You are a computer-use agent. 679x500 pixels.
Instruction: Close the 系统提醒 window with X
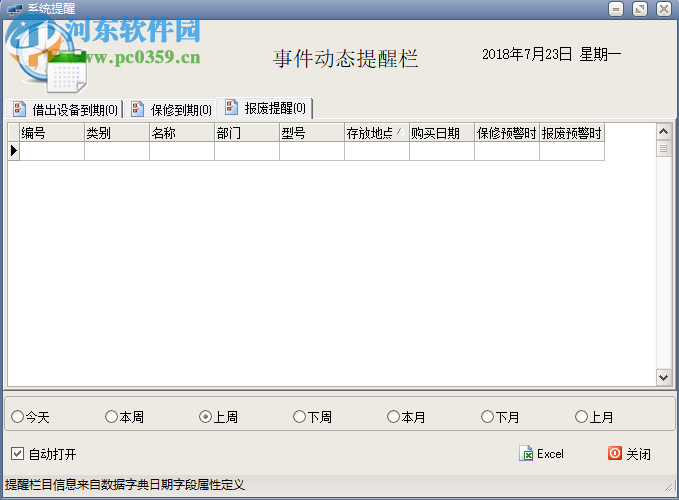point(664,9)
